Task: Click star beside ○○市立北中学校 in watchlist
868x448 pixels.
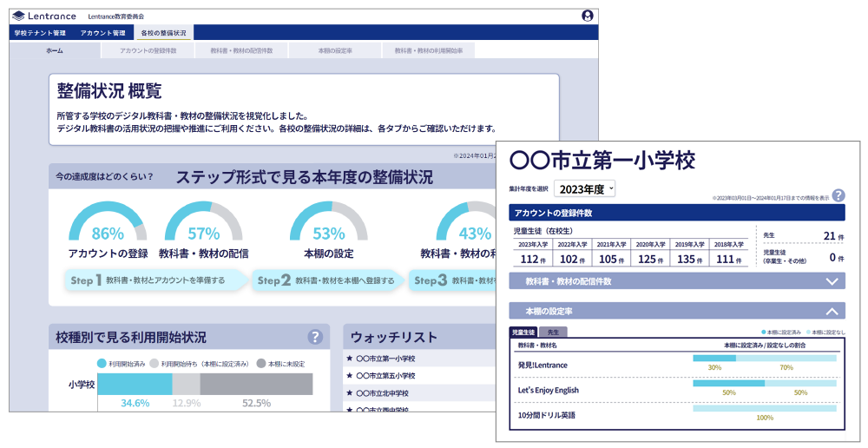Action: (349, 393)
